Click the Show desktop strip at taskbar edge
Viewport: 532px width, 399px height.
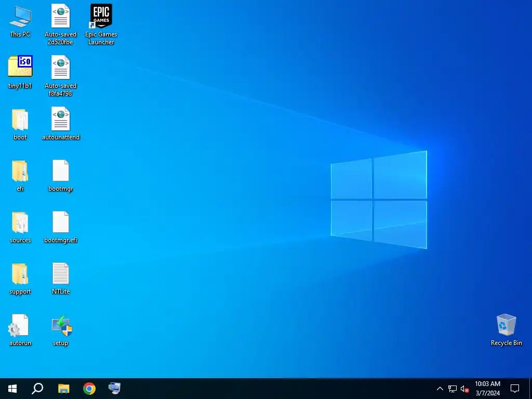pos(530,389)
